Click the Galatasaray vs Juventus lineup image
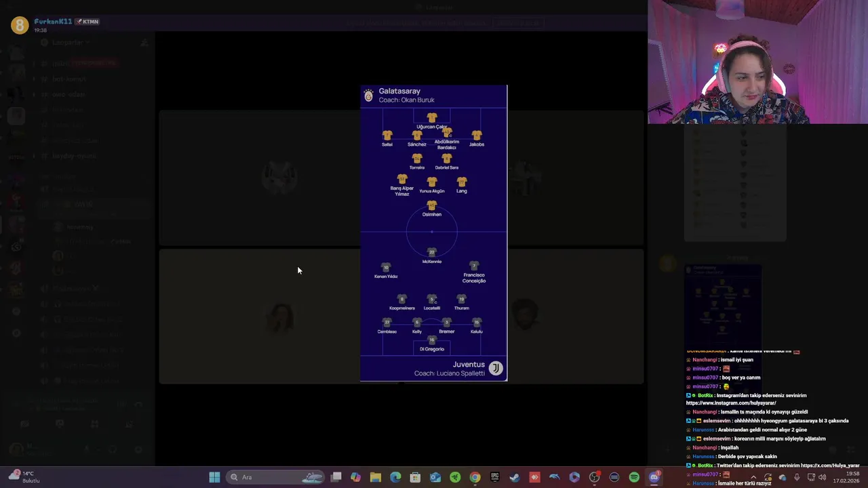This screenshot has width=868, height=488. (x=433, y=233)
